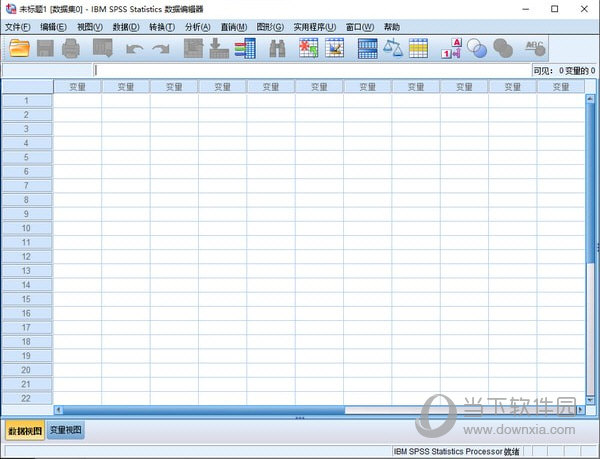Click the Undo arrow icon
The width and height of the screenshot is (600, 459).
coord(135,49)
